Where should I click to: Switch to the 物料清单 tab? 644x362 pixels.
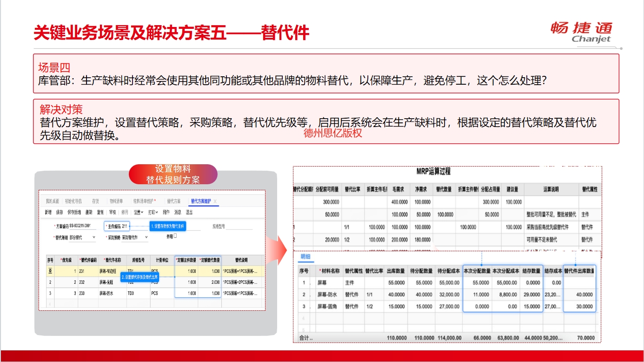(116, 201)
